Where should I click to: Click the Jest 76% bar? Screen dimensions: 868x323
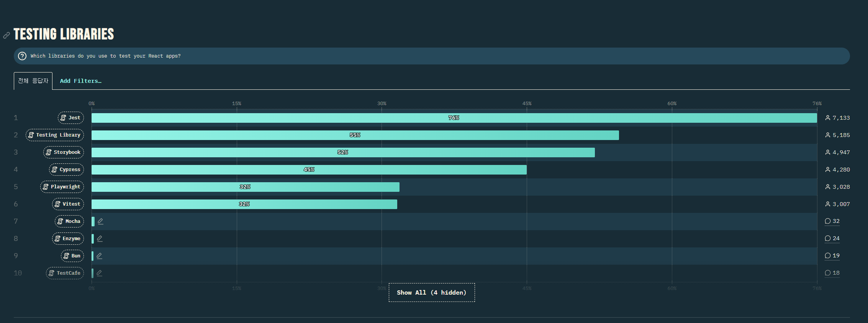pyautogui.click(x=454, y=118)
